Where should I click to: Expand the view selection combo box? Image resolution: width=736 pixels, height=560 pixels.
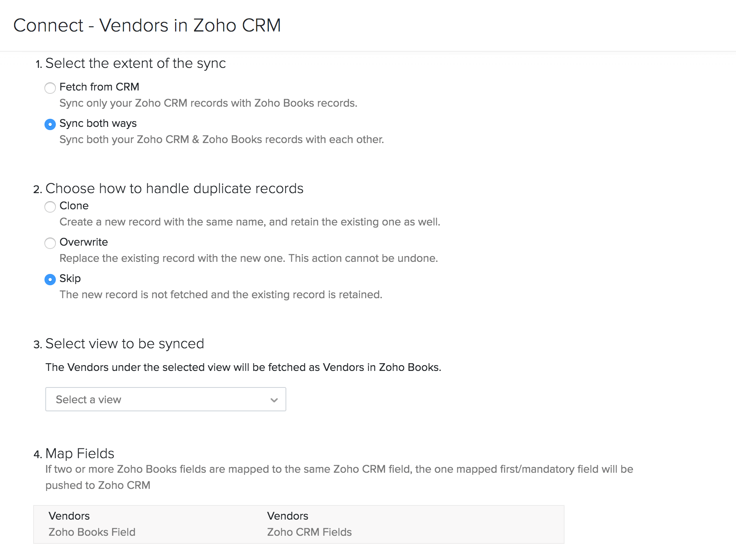(x=166, y=399)
